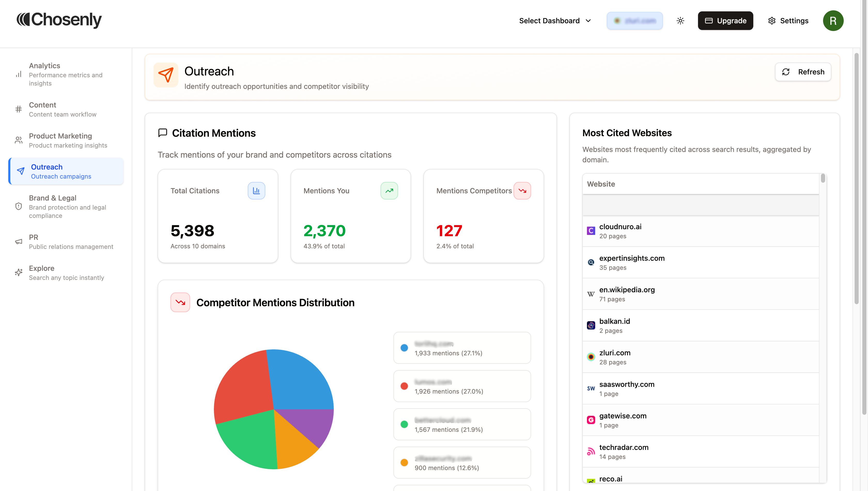The image size is (868, 491).
Task: Open Explore in the sidebar
Action: click(x=66, y=272)
